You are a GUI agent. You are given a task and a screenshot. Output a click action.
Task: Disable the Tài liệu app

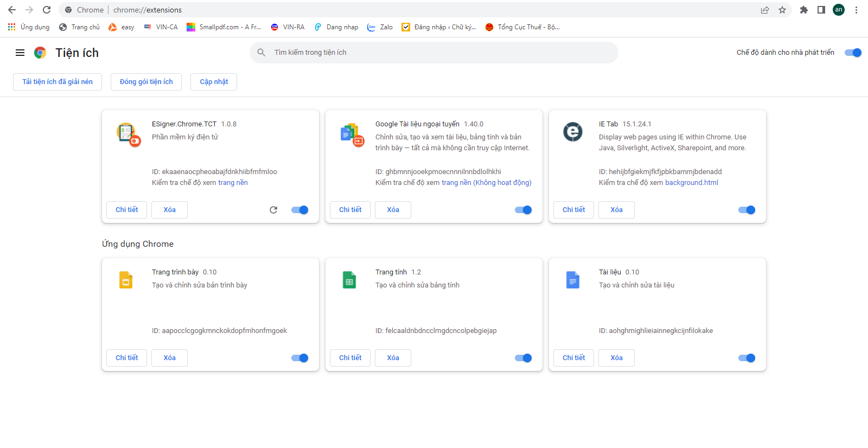click(746, 358)
